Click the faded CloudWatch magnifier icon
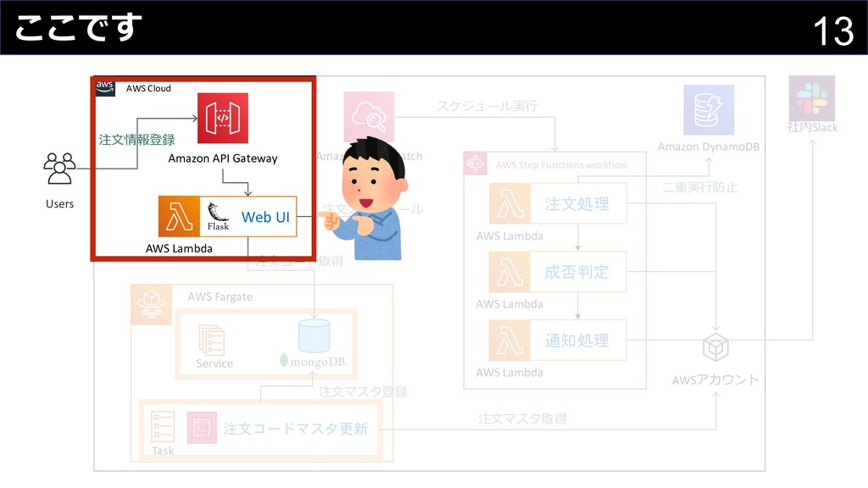Image resolution: width=868 pixels, height=488 pixels. tap(369, 117)
